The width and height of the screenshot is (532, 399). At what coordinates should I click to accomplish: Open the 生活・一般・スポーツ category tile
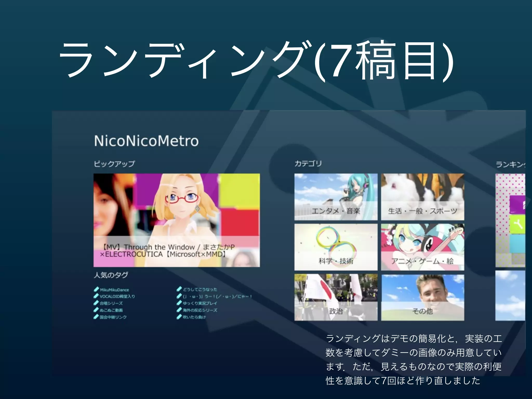(x=423, y=197)
